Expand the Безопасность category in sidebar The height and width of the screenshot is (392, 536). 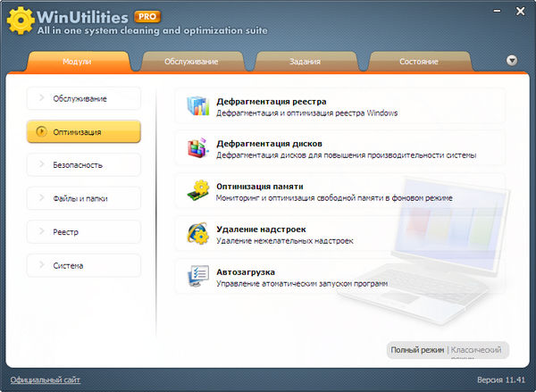(83, 164)
